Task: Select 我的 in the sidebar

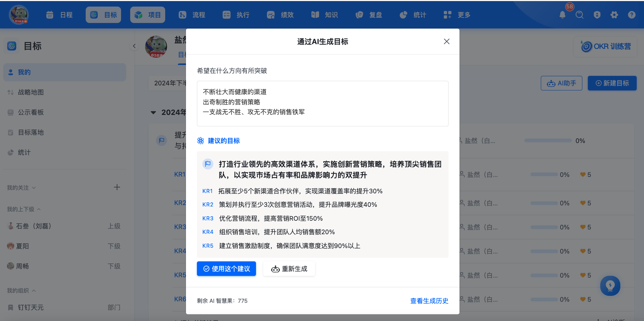Action: [x=65, y=72]
